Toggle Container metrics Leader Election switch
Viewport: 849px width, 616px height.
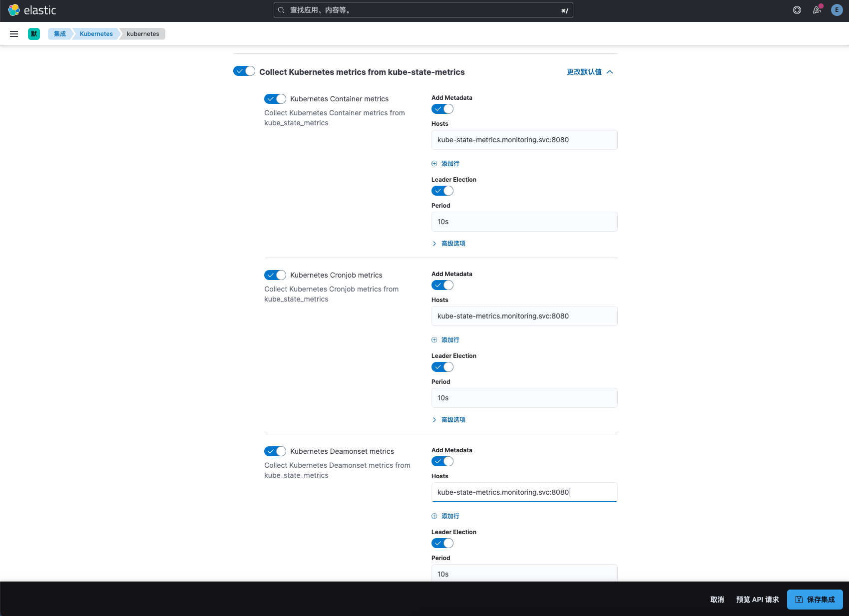click(442, 191)
